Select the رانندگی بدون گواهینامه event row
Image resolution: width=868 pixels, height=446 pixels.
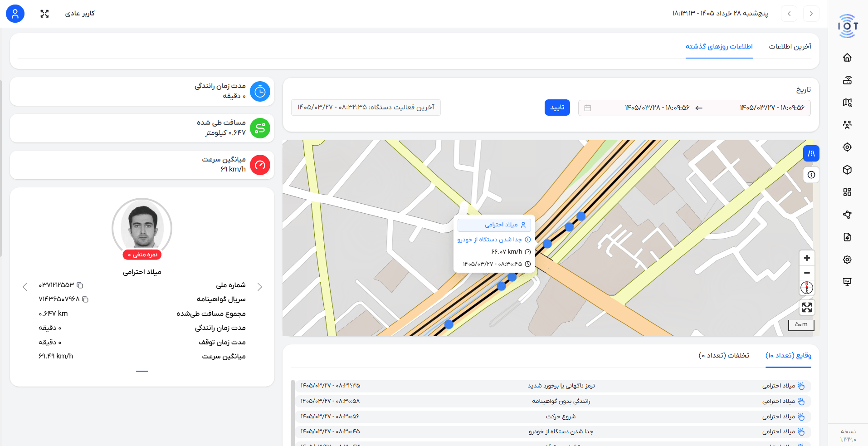point(553,401)
